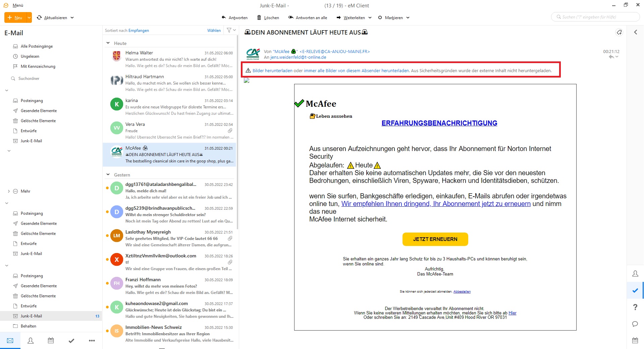Click Markieren in the toolbar
Image resolution: width=644 pixels, height=349 pixels.
pos(390,17)
